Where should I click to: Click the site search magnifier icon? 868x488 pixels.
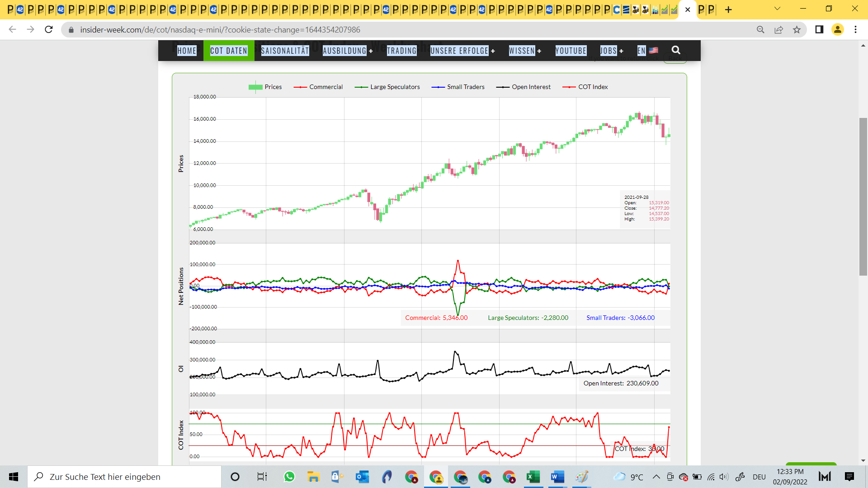click(x=676, y=50)
